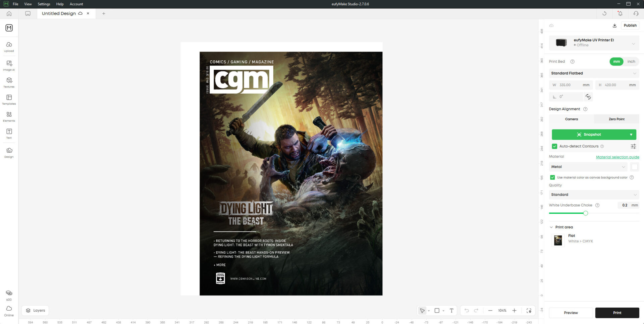
Task: Open the Templates panel
Action: click(x=9, y=99)
